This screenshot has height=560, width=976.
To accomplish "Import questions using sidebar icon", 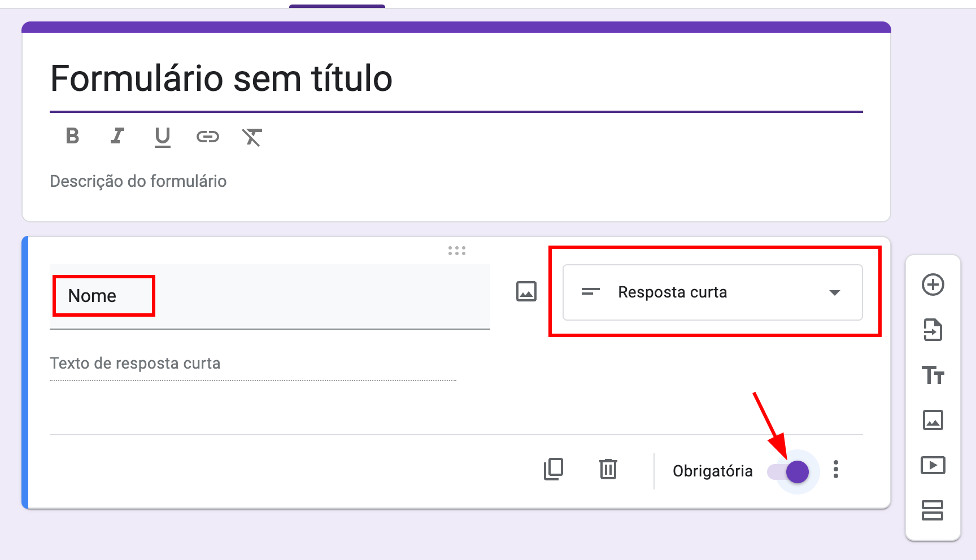I will pyautogui.click(x=933, y=330).
